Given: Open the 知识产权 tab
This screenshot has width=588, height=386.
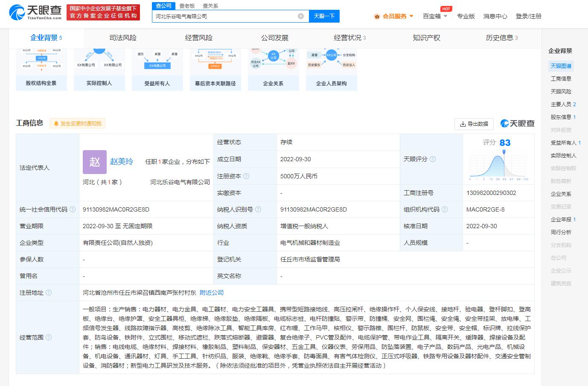Looking at the screenshot, I should click(x=426, y=38).
